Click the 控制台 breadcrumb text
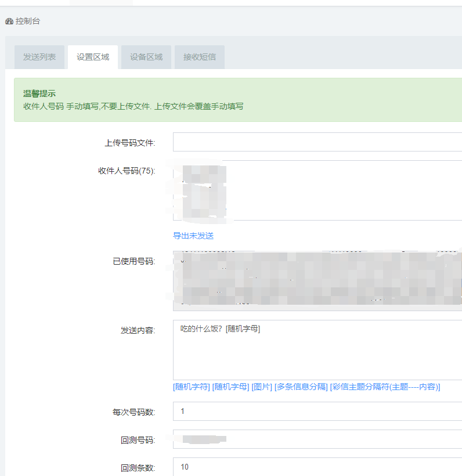 [x=28, y=21]
